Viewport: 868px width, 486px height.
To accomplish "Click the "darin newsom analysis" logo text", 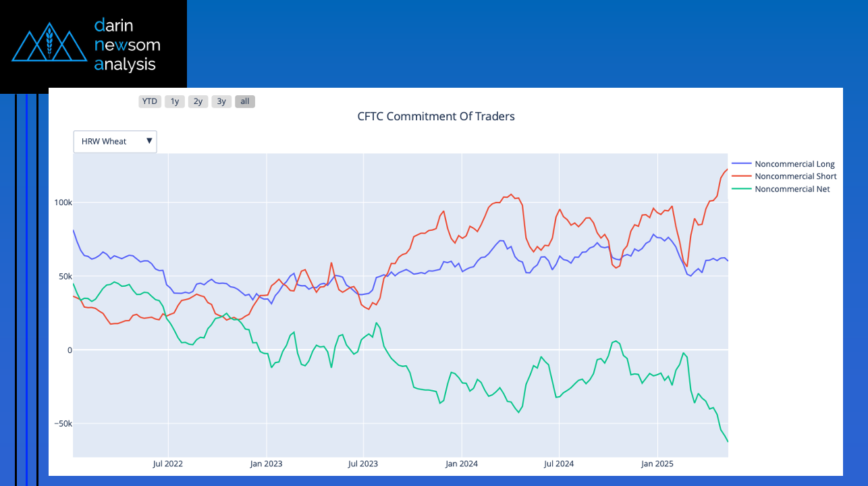I will pyautogui.click(x=128, y=45).
